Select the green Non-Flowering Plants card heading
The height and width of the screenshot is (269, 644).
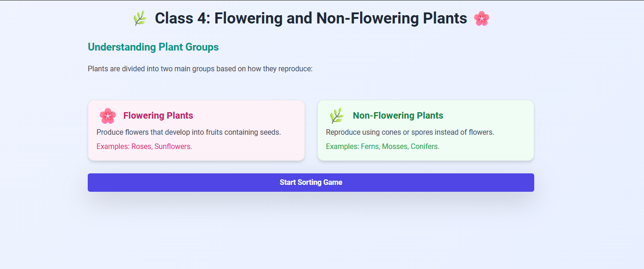pyautogui.click(x=398, y=115)
